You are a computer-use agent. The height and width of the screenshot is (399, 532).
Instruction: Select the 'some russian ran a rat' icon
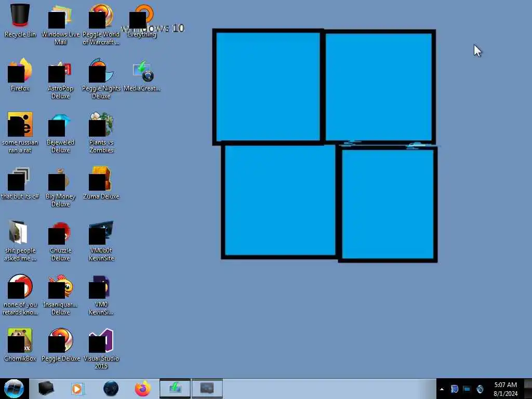20,132
